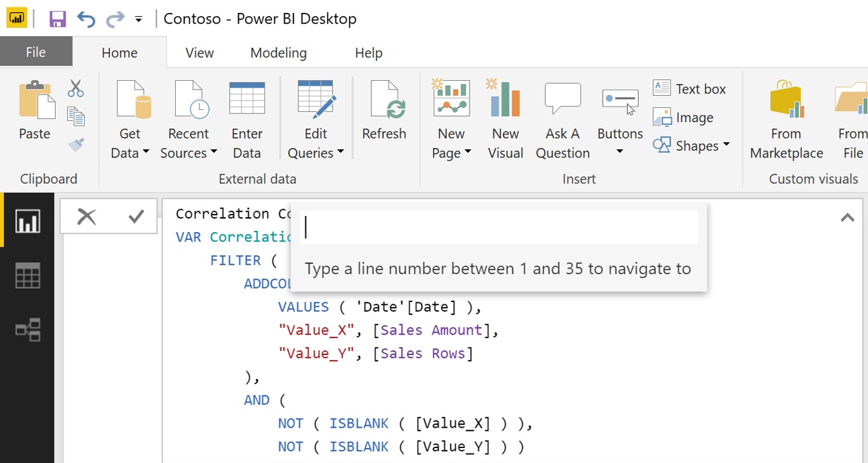Cancel the formula with X button
This screenshot has width=868, height=463.
click(x=86, y=217)
